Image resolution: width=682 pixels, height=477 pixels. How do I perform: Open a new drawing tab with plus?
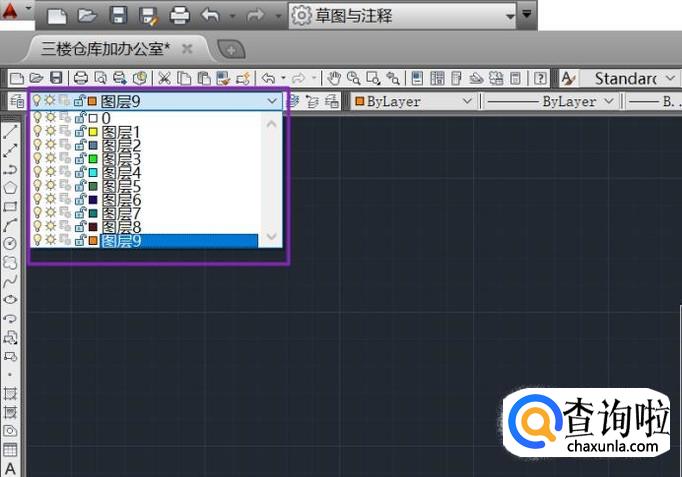231,50
